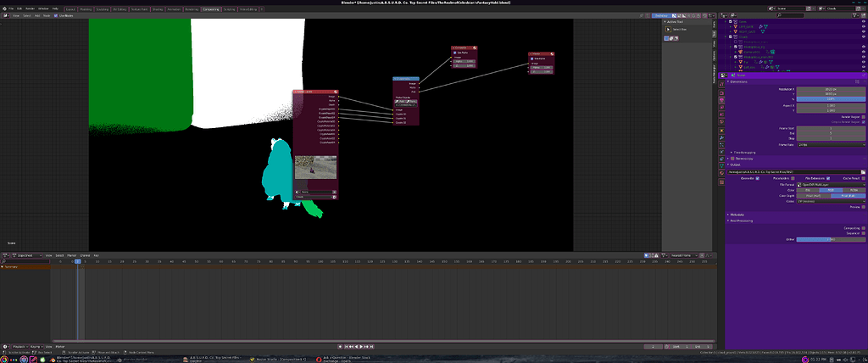
Task: Open the Nearest Frame snapping dropdown
Action: click(x=684, y=255)
